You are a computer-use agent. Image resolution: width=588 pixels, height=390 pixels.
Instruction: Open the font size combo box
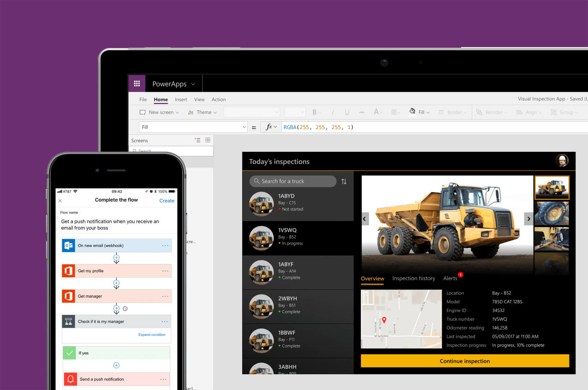(x=295, y=112)
